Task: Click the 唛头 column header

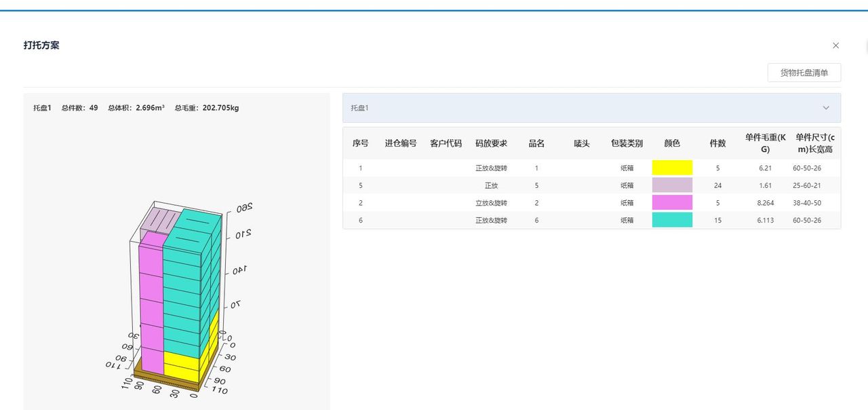Action: pyautogui.click(x=581, y=143)
